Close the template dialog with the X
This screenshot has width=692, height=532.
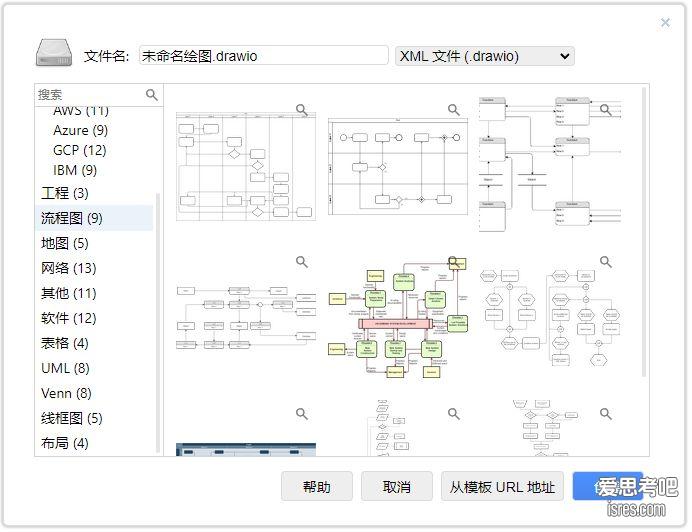pos(665,23)
